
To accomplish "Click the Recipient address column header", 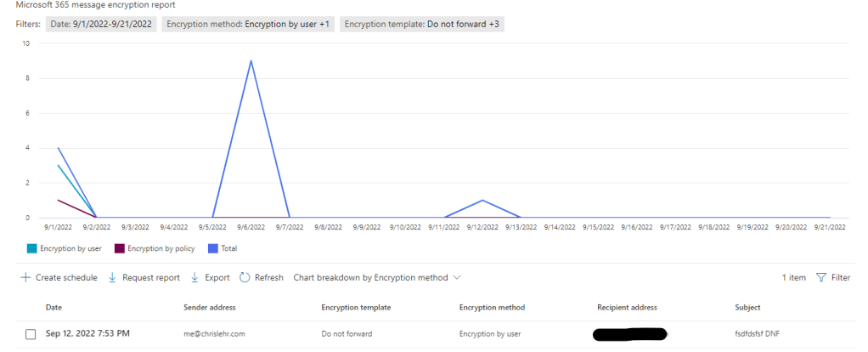I will (x=627, y=307).
